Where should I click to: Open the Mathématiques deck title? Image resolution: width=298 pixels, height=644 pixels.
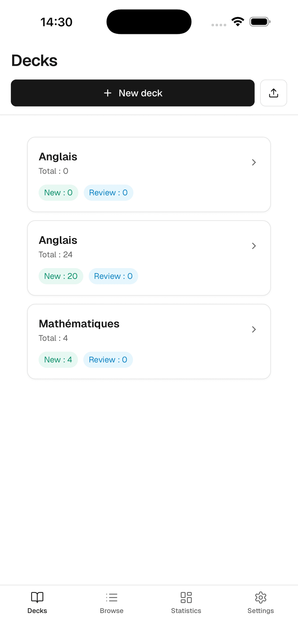pyautogui.click(x=79, y=324)
